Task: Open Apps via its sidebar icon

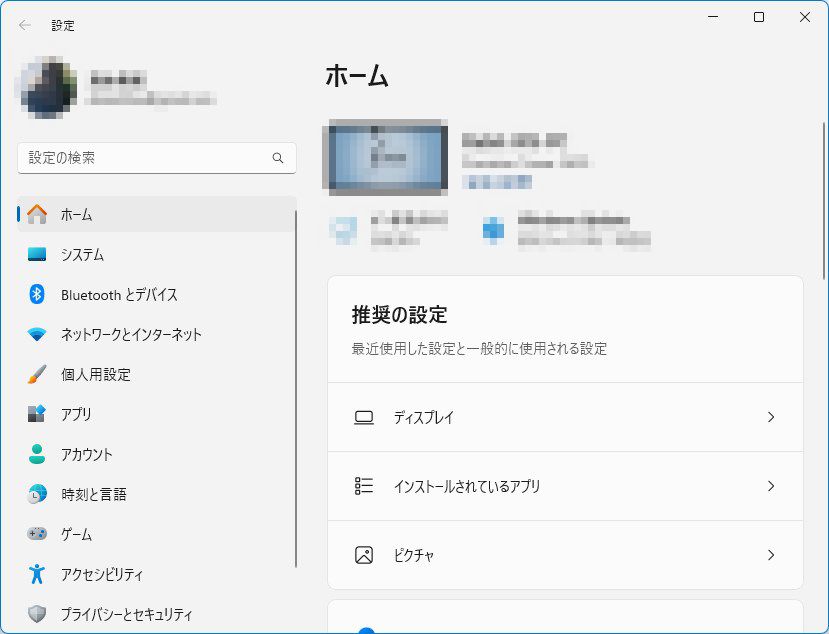Action: 37,414
